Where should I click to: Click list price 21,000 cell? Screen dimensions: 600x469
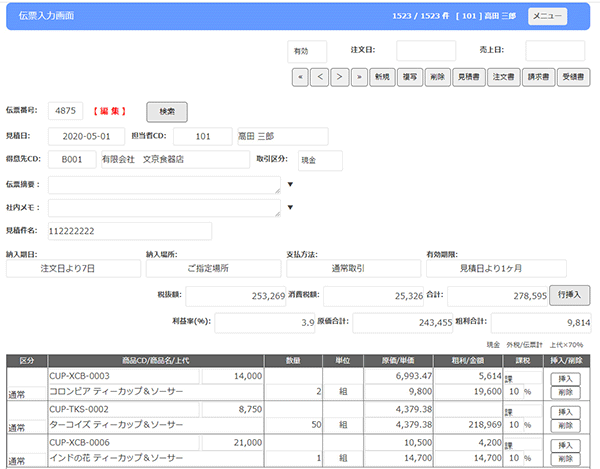(x=232, y=443)
